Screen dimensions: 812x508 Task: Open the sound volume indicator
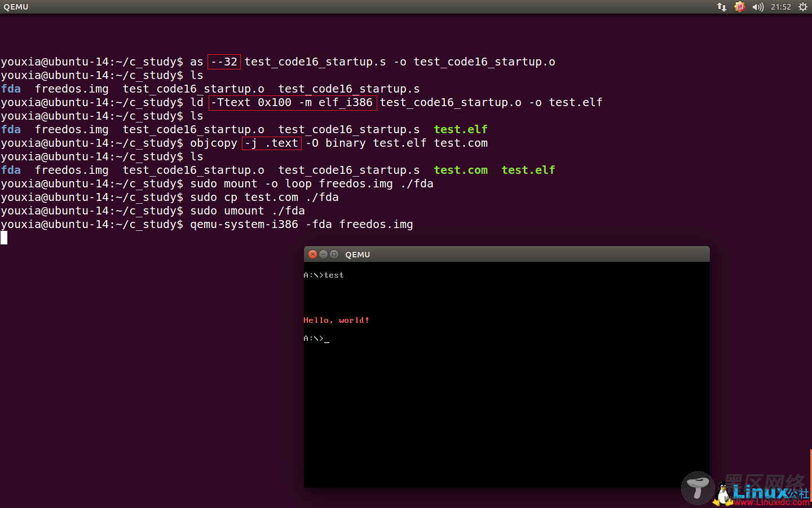(758, 7)
